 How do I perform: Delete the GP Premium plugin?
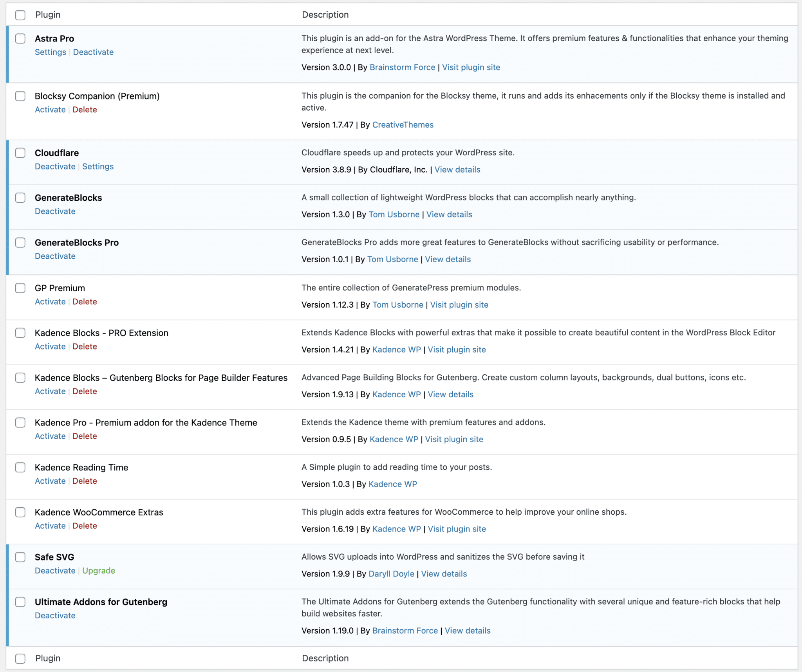coord(85,301)
